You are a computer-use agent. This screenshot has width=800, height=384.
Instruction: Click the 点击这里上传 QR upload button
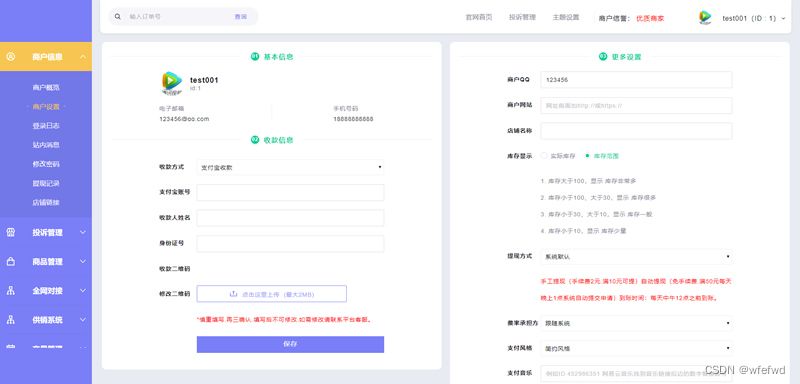coord(272,294)
